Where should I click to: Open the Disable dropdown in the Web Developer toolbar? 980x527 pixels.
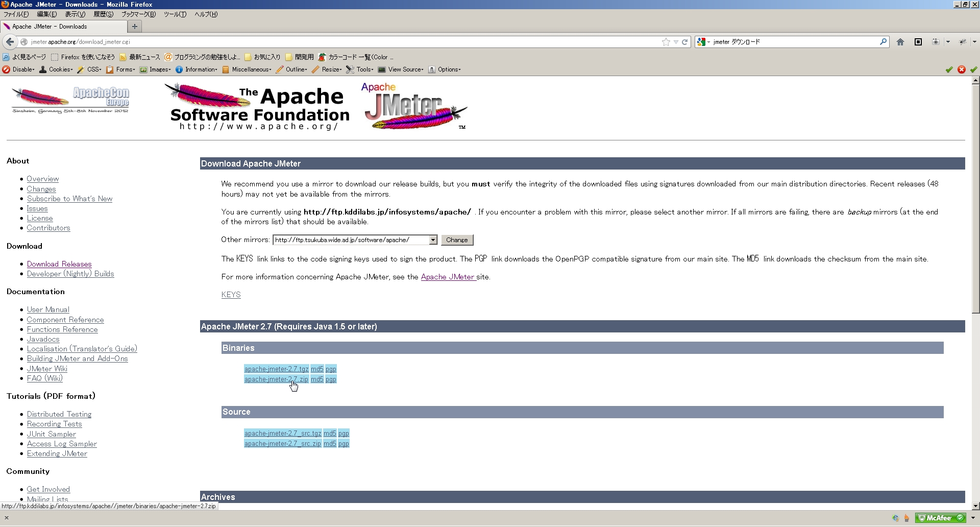(19, 69)
